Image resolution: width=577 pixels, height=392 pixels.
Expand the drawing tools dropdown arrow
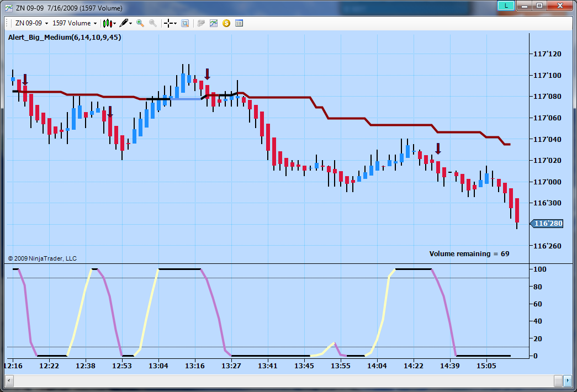131,24
